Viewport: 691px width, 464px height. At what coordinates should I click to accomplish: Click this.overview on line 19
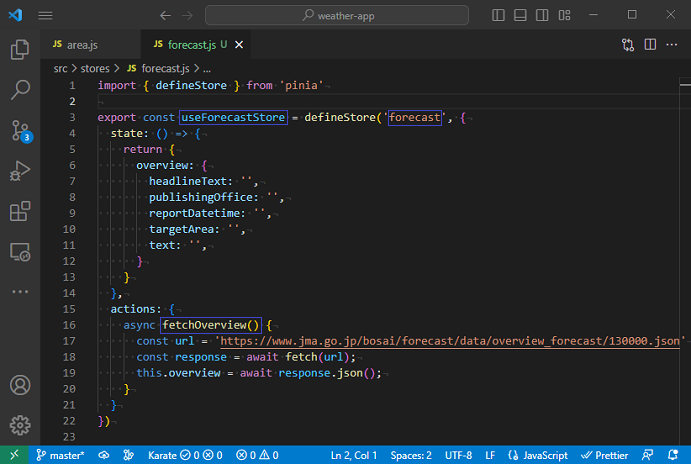[178, 373]
